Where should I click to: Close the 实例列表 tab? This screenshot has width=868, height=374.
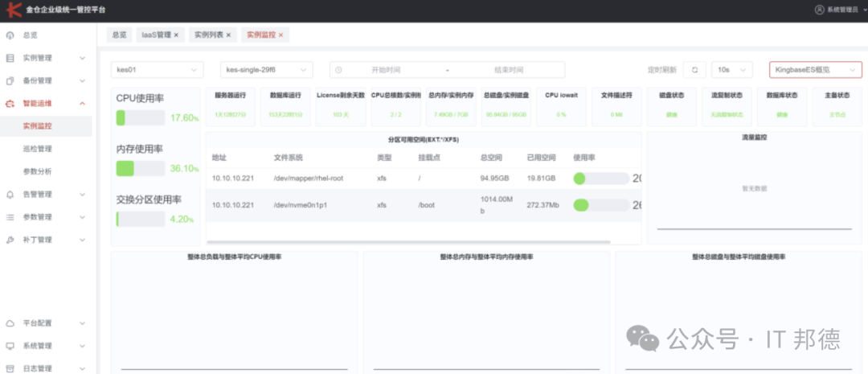point(228,35)
